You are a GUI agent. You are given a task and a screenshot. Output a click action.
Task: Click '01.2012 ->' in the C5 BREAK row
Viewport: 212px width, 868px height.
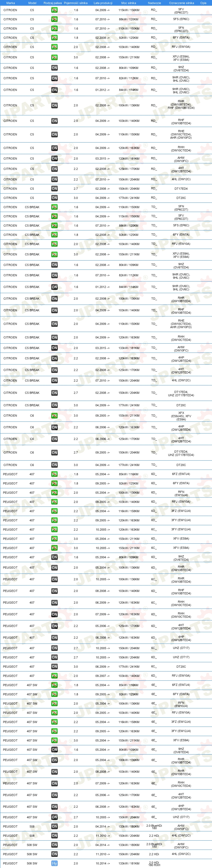click(x=102, y=287)
